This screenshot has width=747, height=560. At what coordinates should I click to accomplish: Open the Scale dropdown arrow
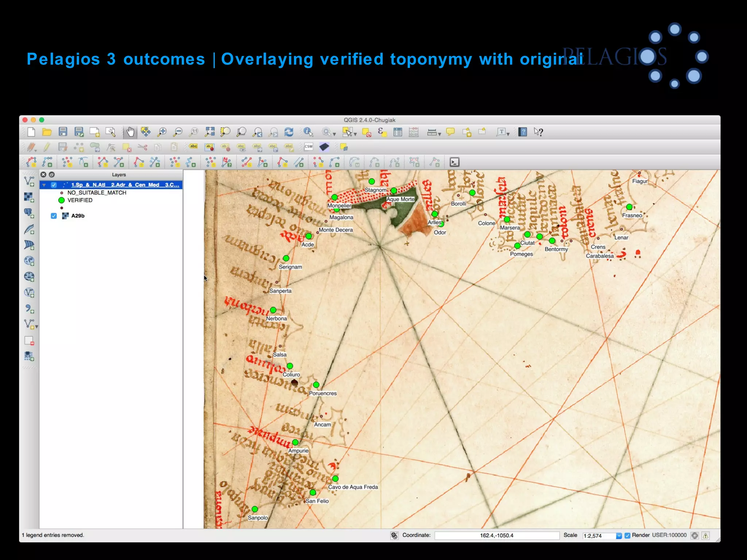pyautogui.click(x=619, y=536)
